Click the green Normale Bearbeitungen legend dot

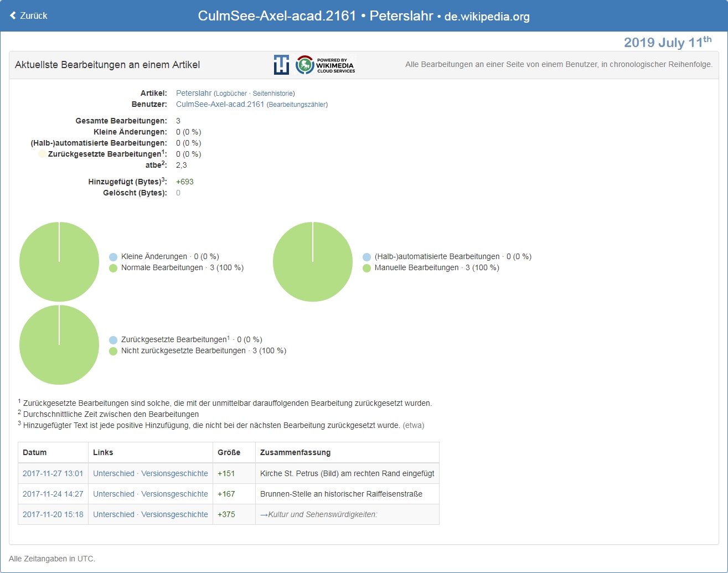(x=113, y=268)
